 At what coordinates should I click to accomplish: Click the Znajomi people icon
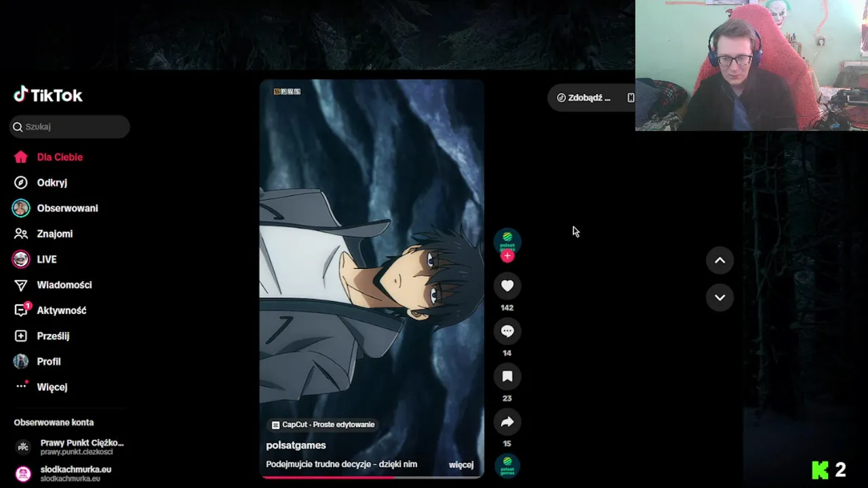(x=21, y=234)
